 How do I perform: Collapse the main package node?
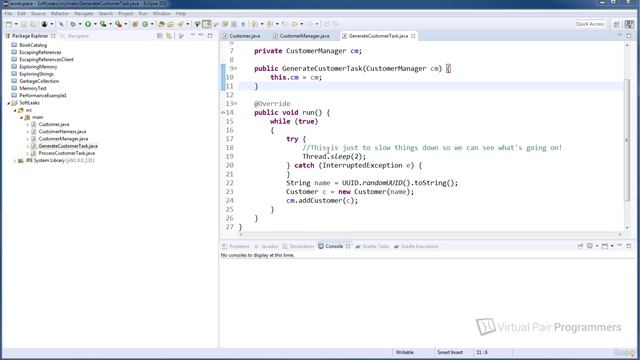pyautogui.click(x=22, y=118)
